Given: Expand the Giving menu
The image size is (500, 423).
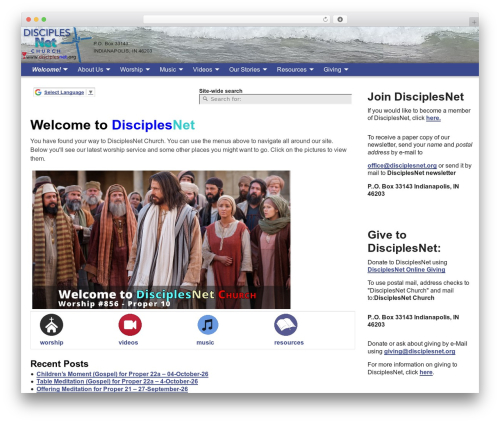Looking at the screenshot, I should (336, 69).
